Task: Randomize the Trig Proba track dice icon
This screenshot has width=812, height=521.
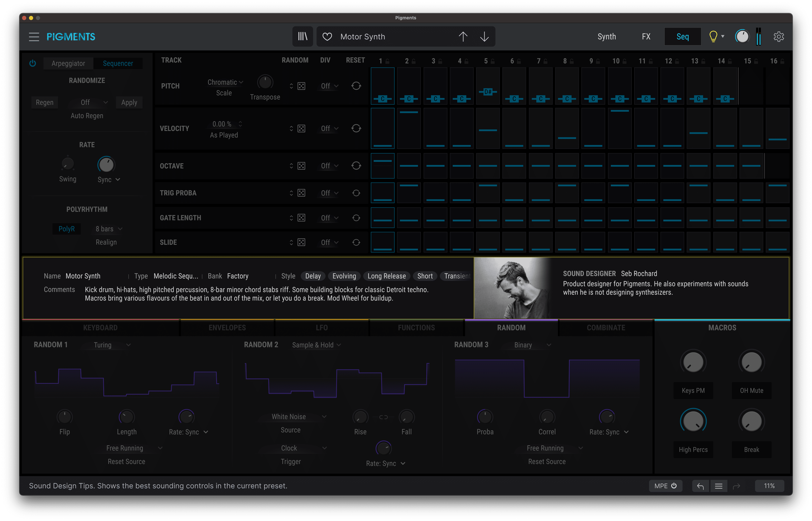Action: coord(301,193)
